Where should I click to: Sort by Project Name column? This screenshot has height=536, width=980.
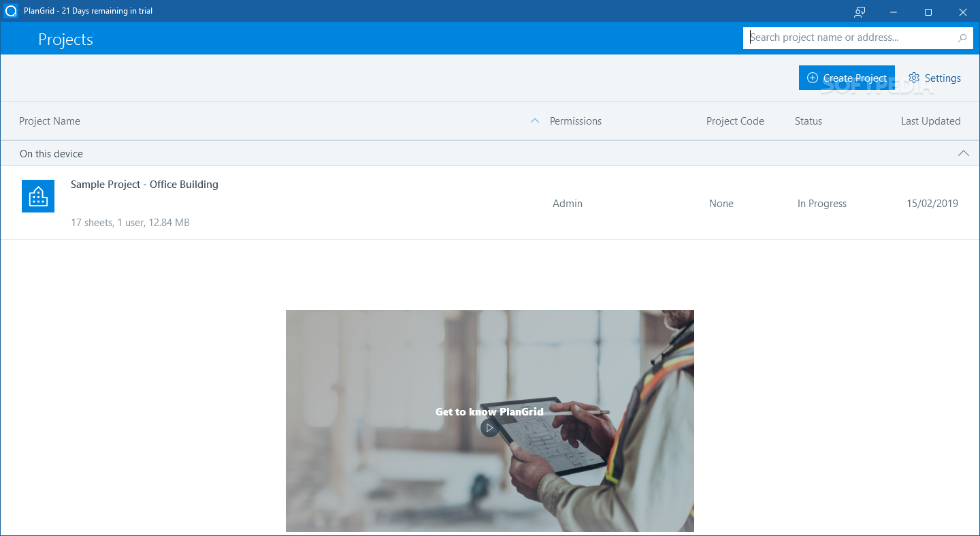coord(50,121)
